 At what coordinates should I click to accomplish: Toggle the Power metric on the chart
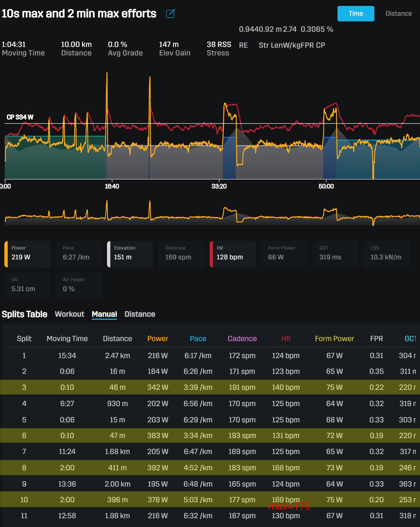(x=28, y=254)
